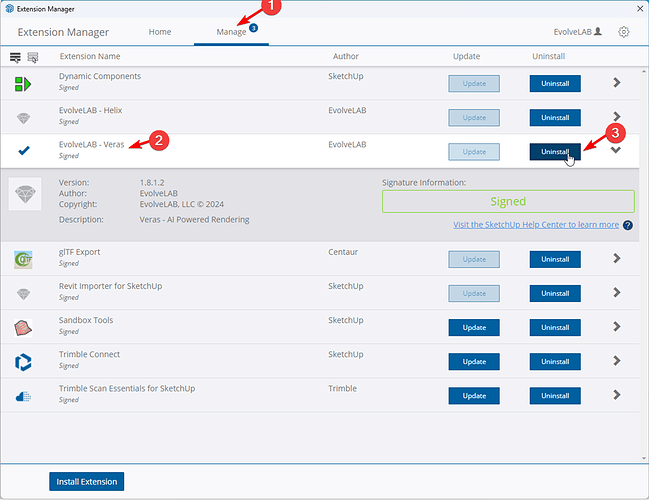Update Trimble Scan Essentials extension
Viewport: 649px width, 500px height.
point(474,396)
